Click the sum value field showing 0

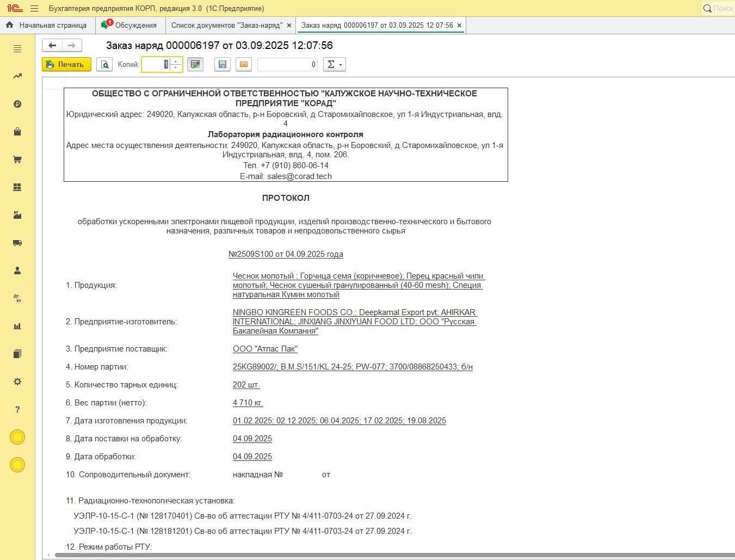(287, 64)
